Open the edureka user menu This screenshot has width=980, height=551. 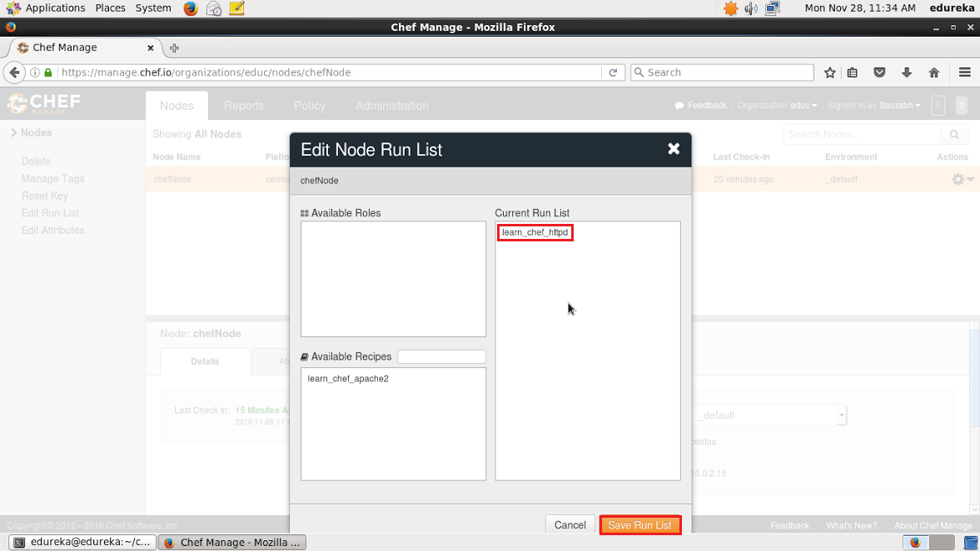click(952, 8)
